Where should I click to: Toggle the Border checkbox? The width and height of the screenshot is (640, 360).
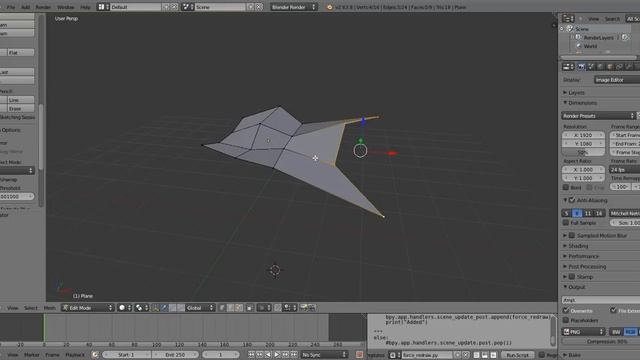click(566, 187)
